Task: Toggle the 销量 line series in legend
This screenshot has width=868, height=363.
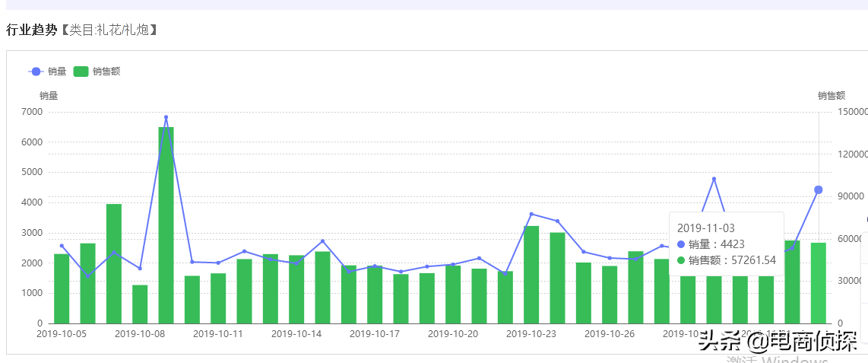Action: pyautogui.click(x=56, y=72)
